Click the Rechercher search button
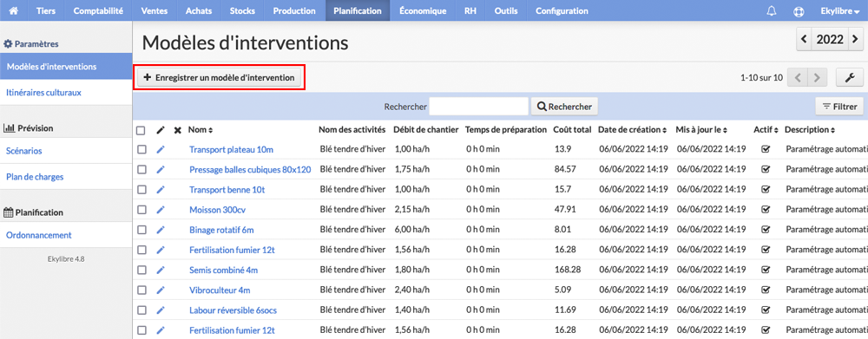The image size is (868, 339). point(564,106)
